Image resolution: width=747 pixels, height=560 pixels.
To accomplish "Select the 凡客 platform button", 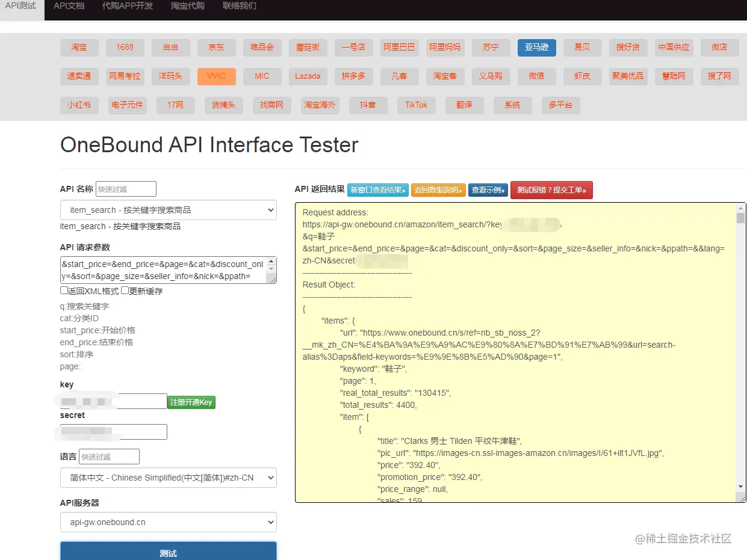I will coord(400,76).
